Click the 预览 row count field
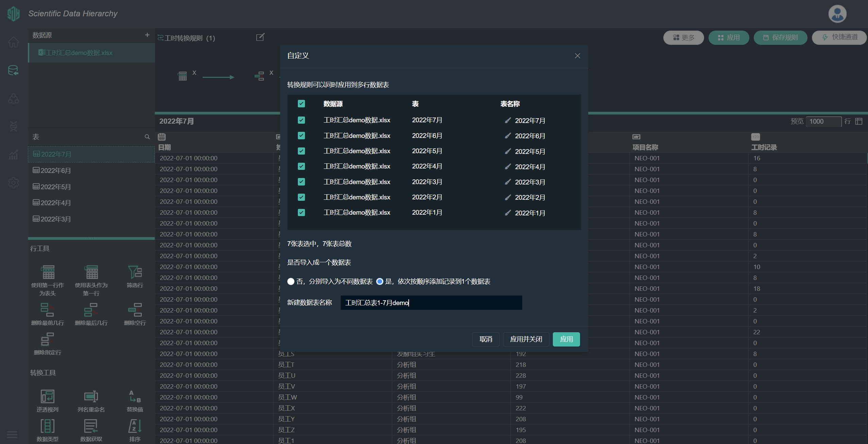Viewport: 868px width, 444px height. (x=823, y=121)
